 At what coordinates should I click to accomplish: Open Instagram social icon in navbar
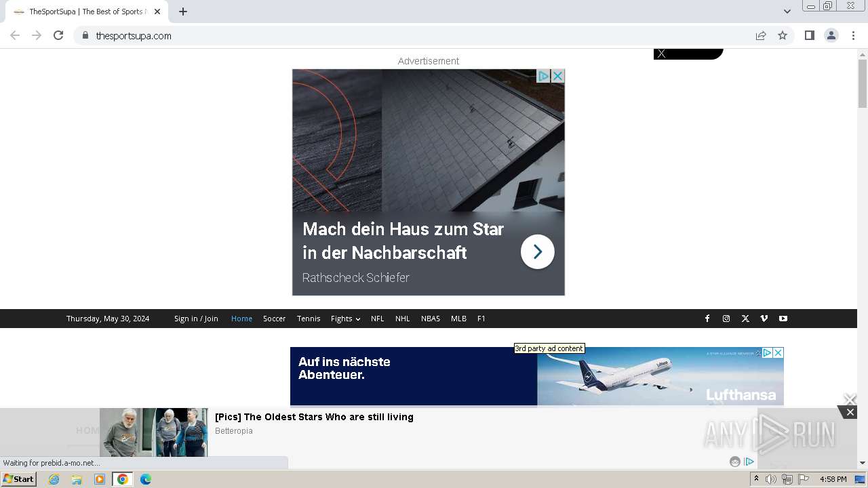[726, 319]
